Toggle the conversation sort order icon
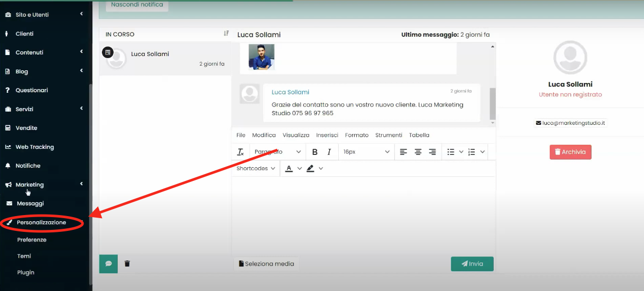Image resolution: width=644 pixels, height=291 pixels. [226, 34]
